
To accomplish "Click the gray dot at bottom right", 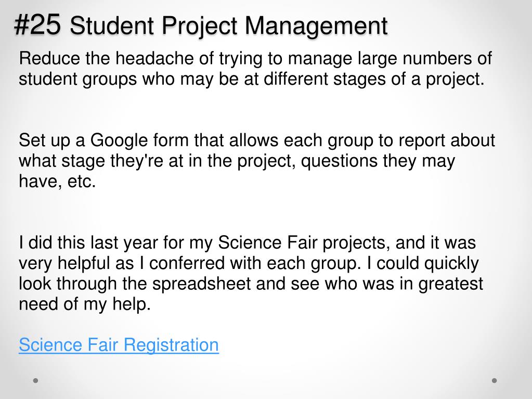I will (x=495, y=381).
